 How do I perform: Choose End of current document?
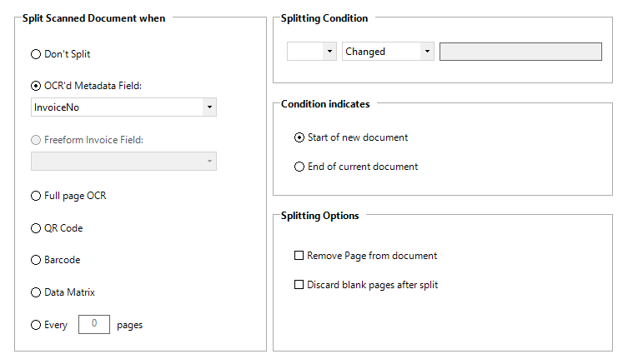point(299,167)
